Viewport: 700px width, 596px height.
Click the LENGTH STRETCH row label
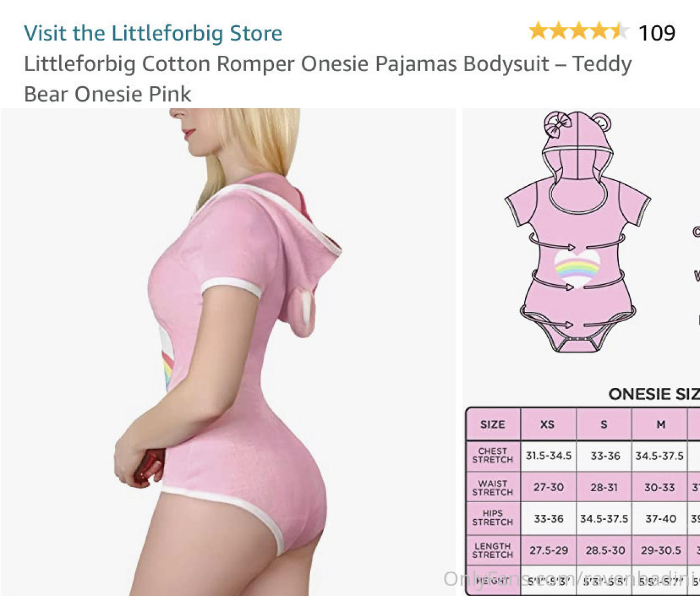[x=492, y=550]
